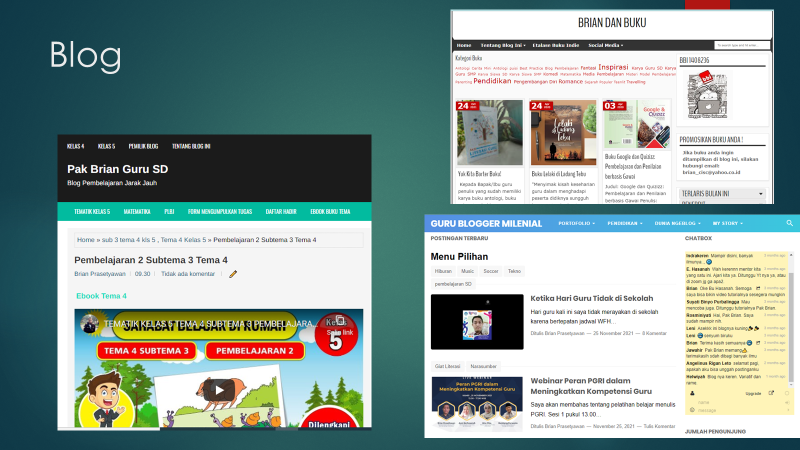Select MATEMATIKA in green navbar
Viewport: 800px width, 450px height.
(137, 212)
